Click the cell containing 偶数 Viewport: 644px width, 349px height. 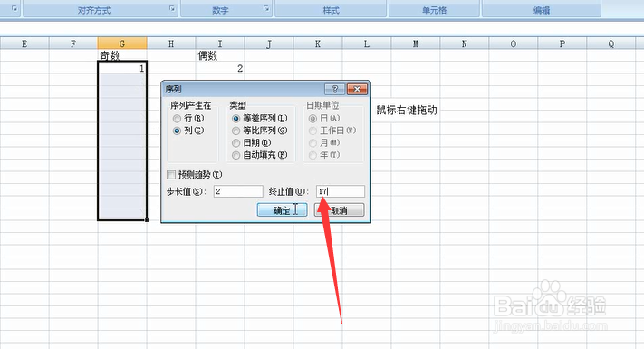click(220, 55)
